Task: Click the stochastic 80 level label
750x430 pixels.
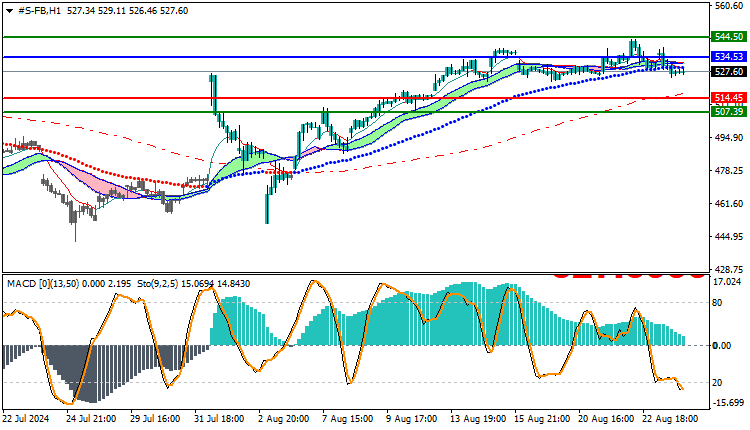Action: (717, 303)
